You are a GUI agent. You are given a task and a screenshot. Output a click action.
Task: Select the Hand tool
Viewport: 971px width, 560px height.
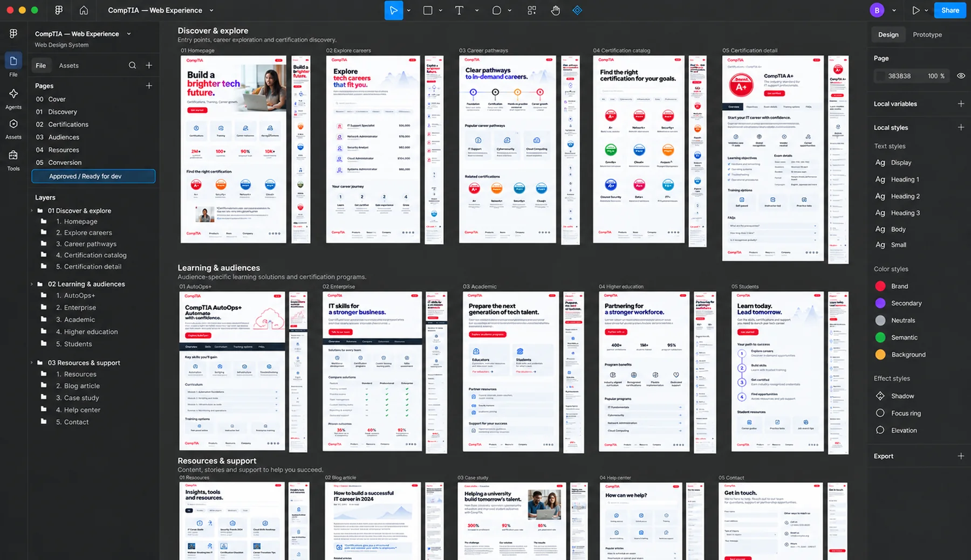(x=555, y=10)
